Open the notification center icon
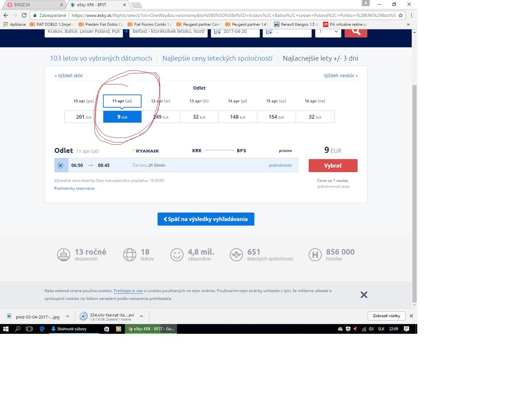The width and height of the screenshot is (532, 399). point(406,329)
